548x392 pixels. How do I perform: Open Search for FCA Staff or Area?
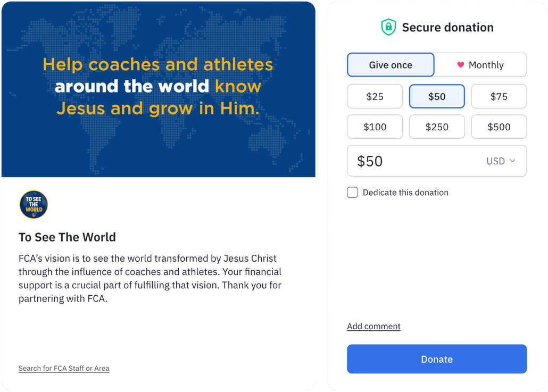coord(64,368)
